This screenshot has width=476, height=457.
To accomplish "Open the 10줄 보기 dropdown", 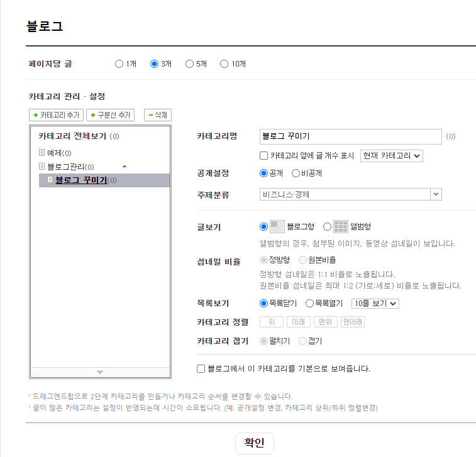I will (x=375, y=304).
